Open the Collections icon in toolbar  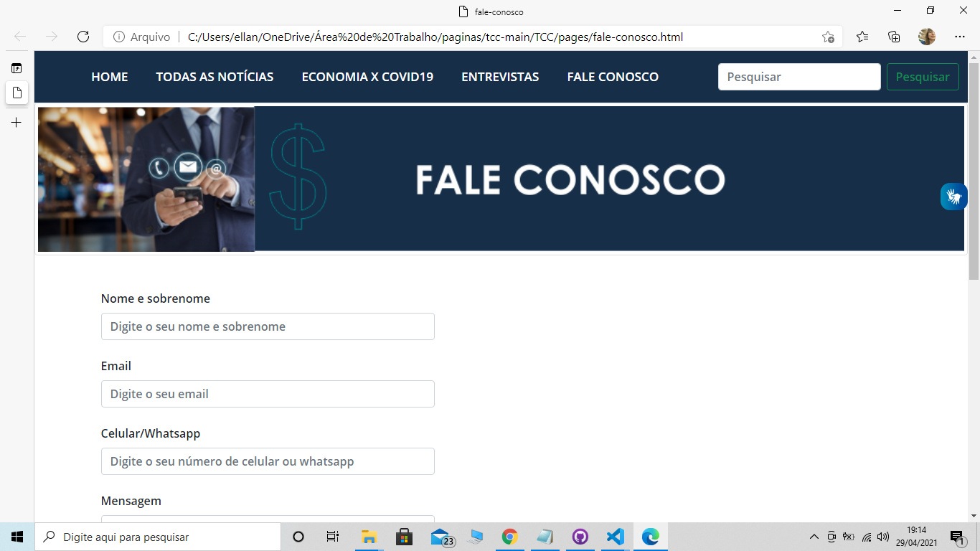(894, 37)
